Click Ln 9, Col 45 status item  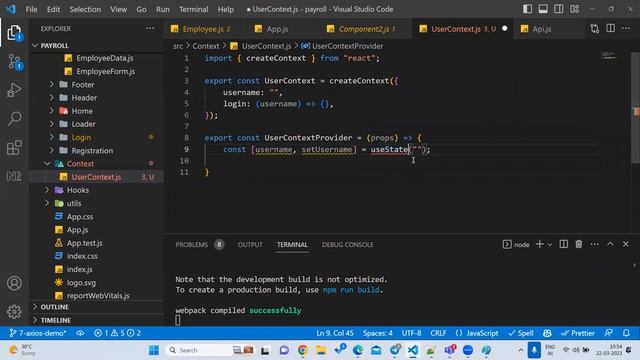[x=335, y=333]
